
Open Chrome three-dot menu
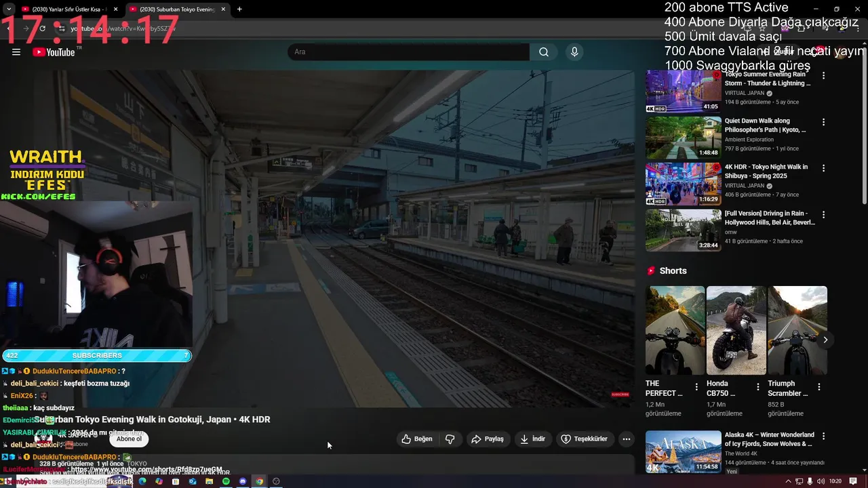(x=858, y=29)
